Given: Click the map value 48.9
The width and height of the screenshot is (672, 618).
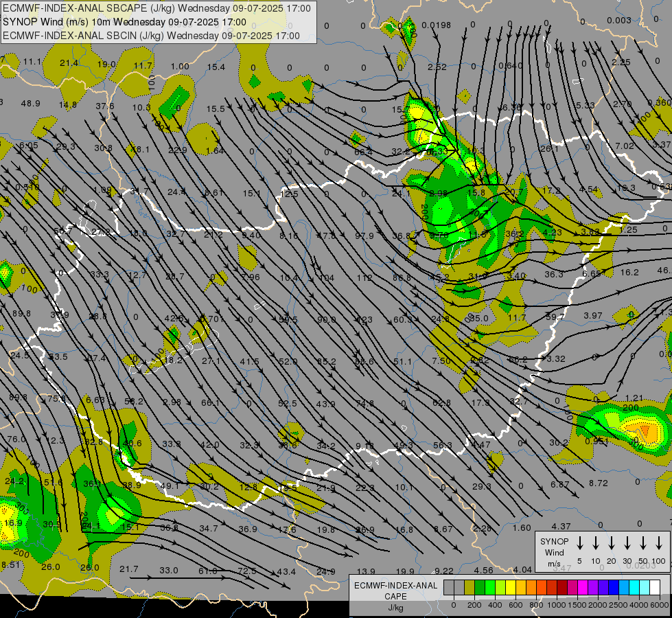Looking at the screenshot, I should pos(30,104).
